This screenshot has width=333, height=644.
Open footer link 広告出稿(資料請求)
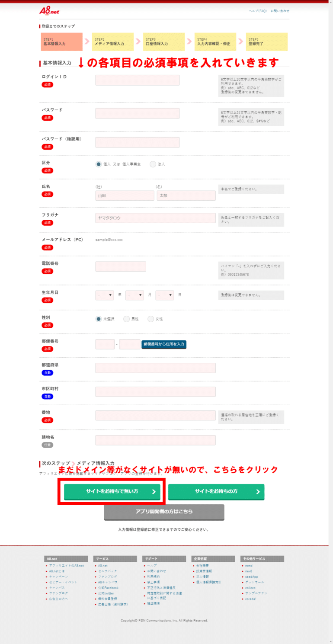coord(112,605)
